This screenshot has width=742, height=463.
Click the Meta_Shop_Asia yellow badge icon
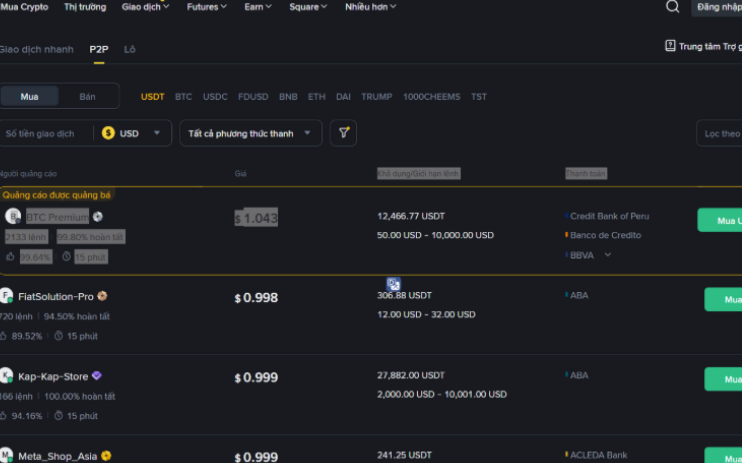(x=106, y=456)
